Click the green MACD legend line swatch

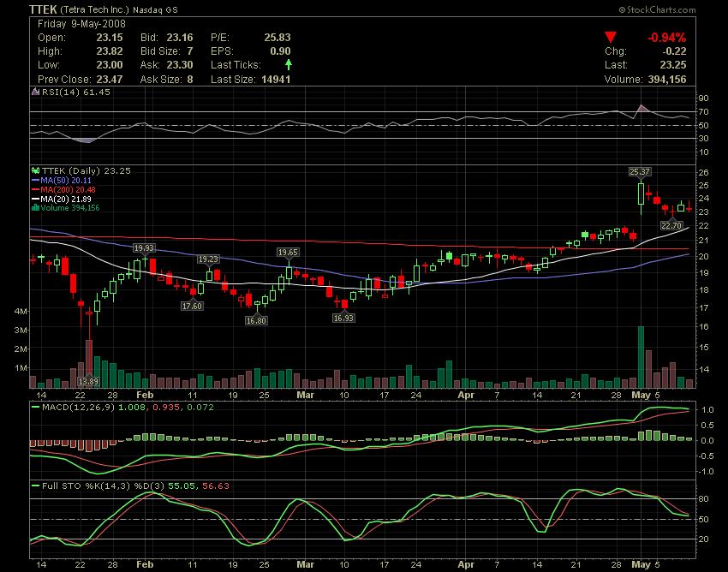35,408
